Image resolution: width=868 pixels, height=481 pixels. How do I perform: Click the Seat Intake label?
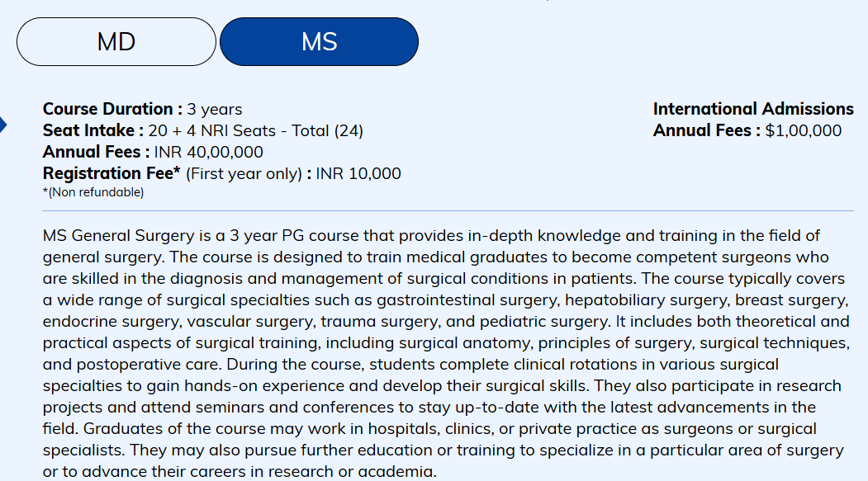coord(93,130)
